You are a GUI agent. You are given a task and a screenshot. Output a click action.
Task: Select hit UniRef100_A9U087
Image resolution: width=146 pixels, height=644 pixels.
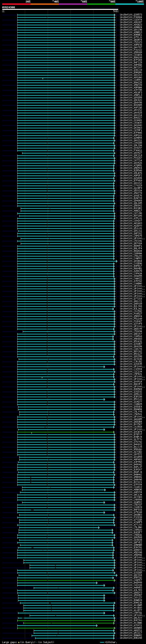coord(131,22)
